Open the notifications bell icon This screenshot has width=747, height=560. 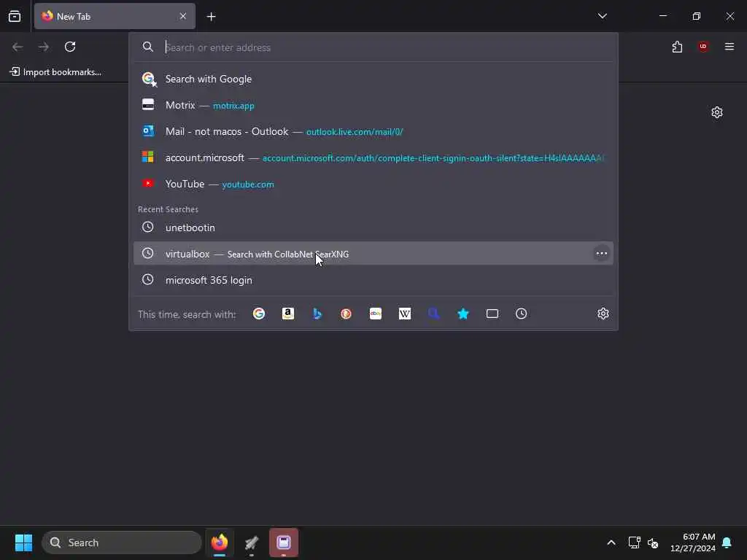tap(727, 542)
